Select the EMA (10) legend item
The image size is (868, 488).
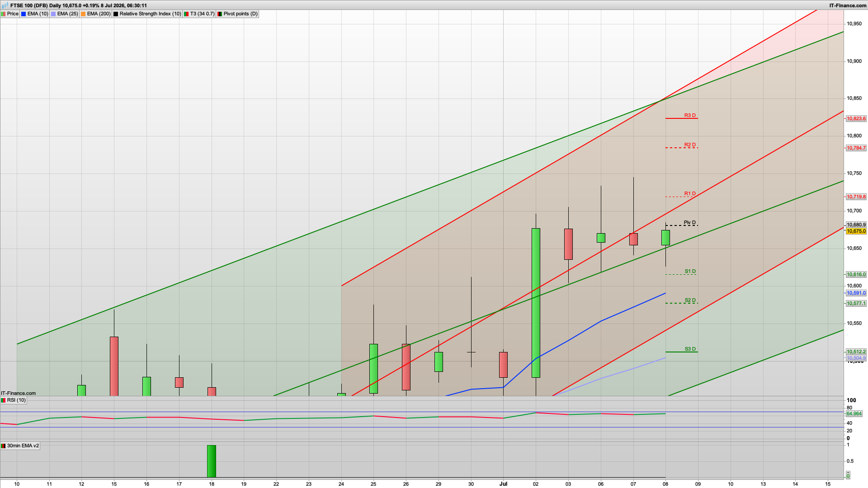click(x=35, y=14)
